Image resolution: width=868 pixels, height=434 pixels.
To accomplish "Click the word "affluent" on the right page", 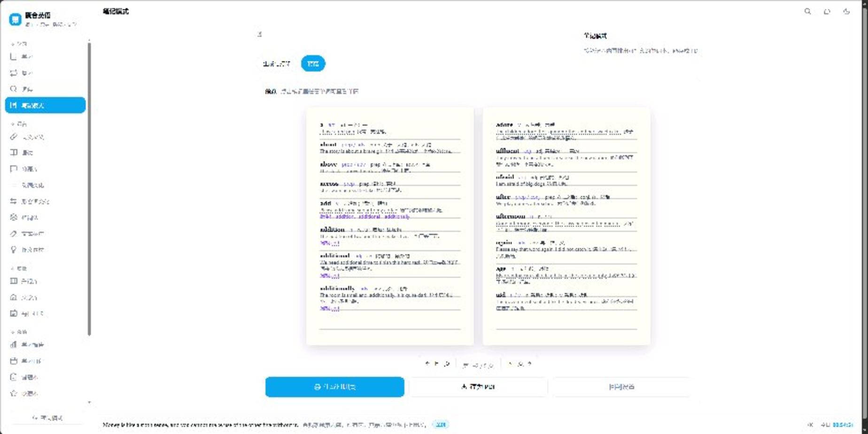I will 507,151.
